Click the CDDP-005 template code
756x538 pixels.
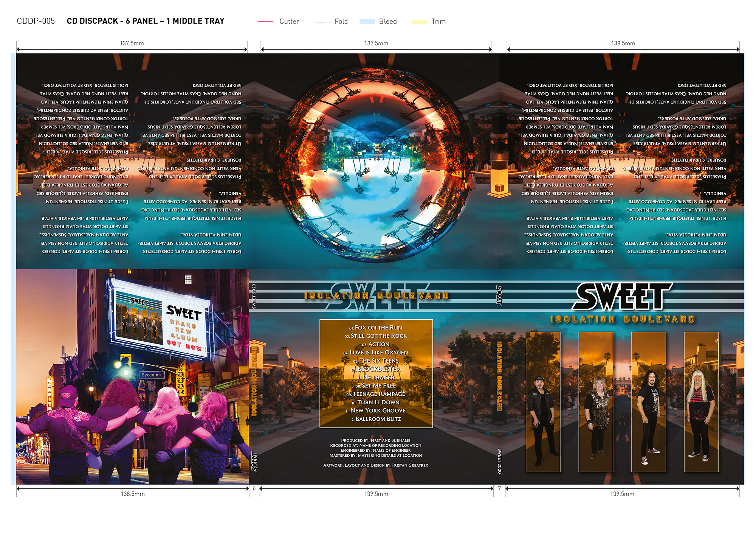[36, 21]
